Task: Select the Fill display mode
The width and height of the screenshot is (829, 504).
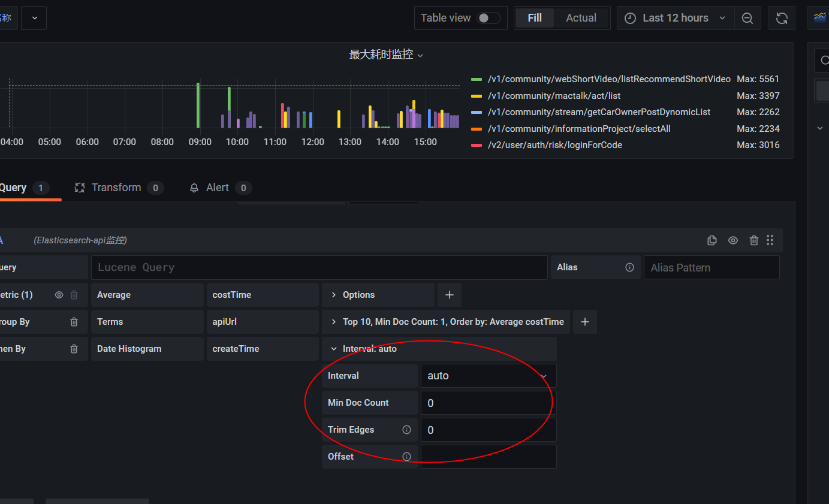Action: (x=535, y=18)
